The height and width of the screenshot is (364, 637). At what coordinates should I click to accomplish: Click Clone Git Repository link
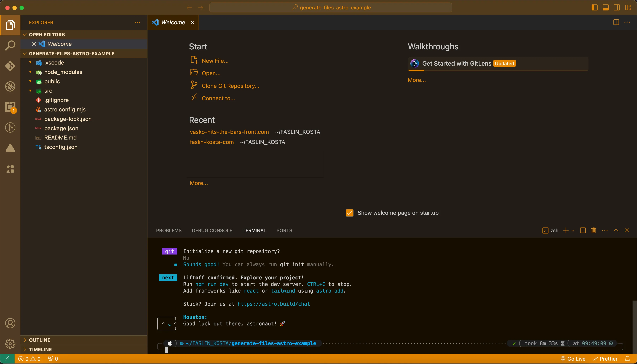click(x=230, y=86)
